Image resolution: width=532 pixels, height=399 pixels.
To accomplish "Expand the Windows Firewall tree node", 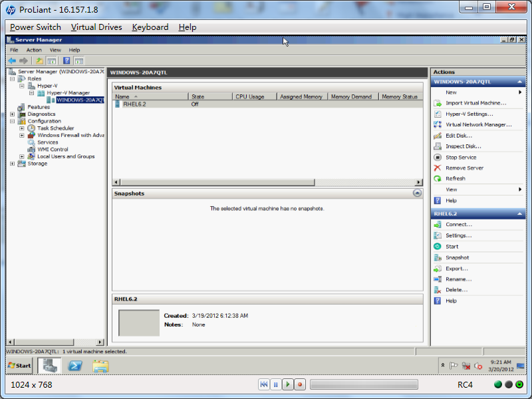I will pyautogui.click(x=22, y=136).
